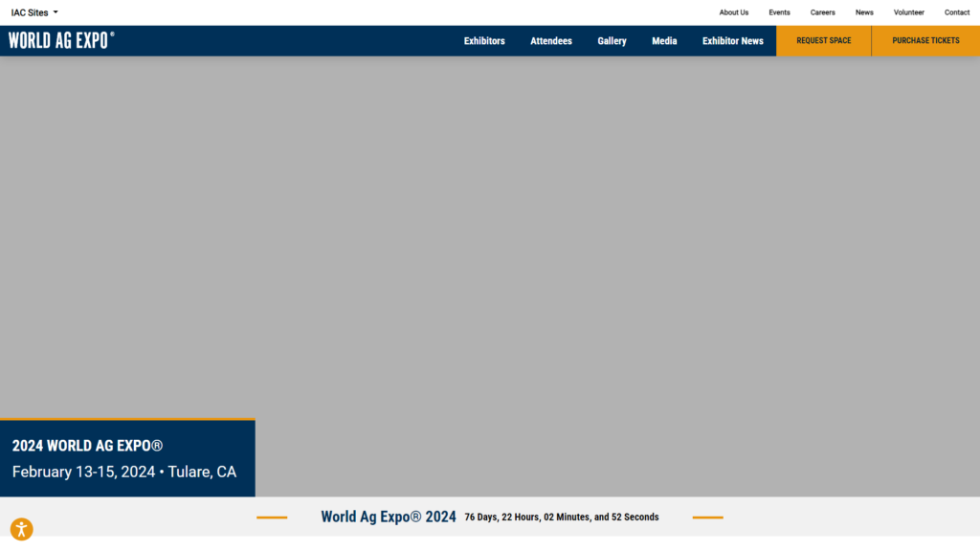The image size is (980, 551).
Task: Click the Request Space button
Action: [x=824, y=40]
